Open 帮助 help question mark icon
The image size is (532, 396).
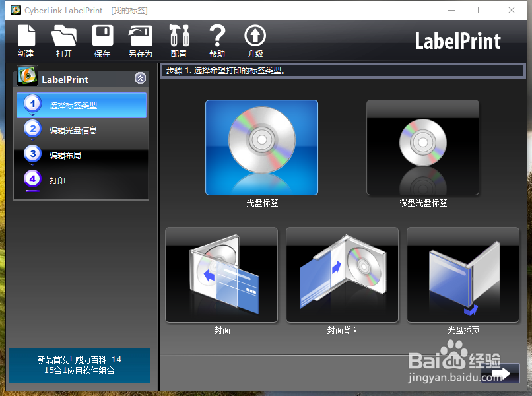217,41
